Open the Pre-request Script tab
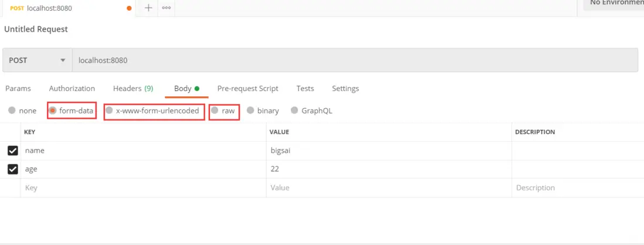The height and width of the screenshot is (245, 644). tap(248, 89)
